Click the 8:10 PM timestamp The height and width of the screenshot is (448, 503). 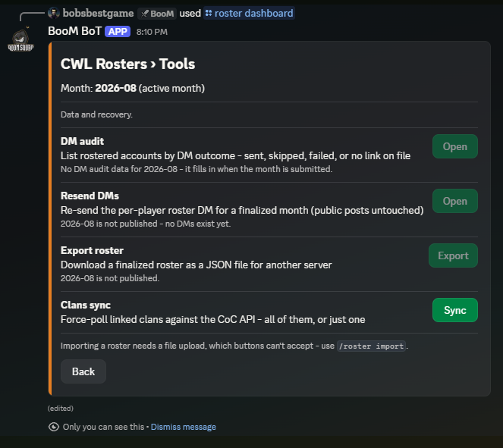(x=152, y=32)
